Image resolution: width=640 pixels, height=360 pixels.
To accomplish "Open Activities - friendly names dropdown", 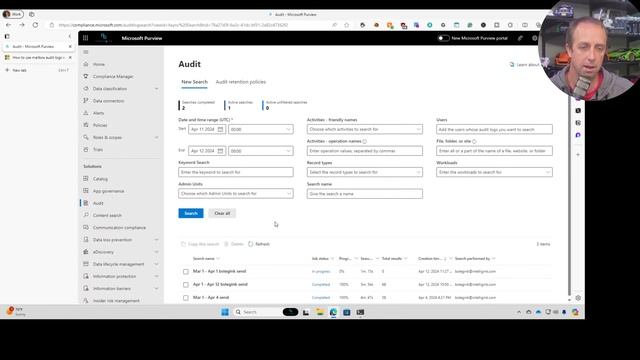I will [x=364, y=129].
